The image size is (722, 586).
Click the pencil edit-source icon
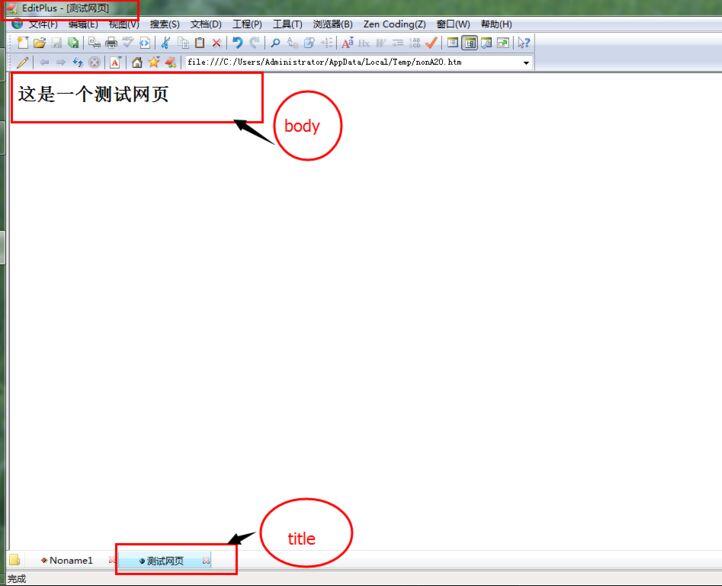point(23,62)
